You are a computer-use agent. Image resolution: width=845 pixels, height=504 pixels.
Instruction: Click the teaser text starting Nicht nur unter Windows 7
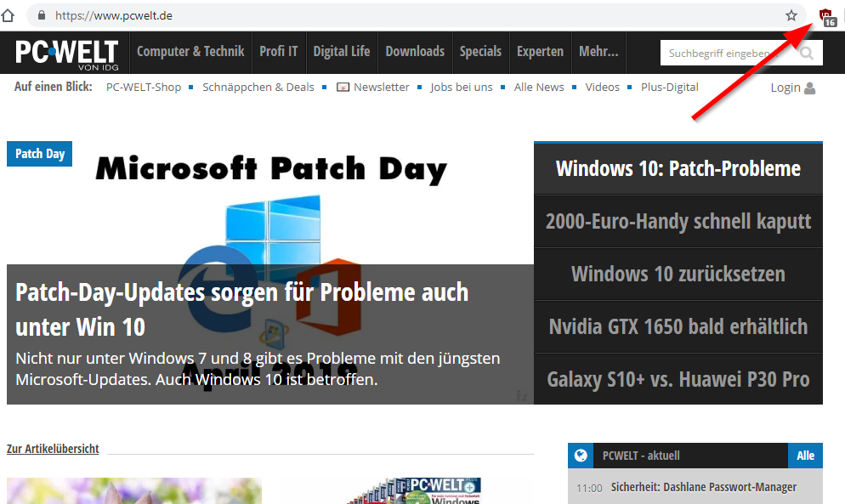pos(258,369)
